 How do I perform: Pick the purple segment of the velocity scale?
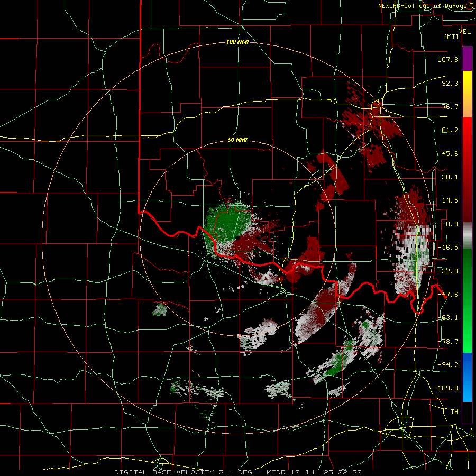[467, 59]
